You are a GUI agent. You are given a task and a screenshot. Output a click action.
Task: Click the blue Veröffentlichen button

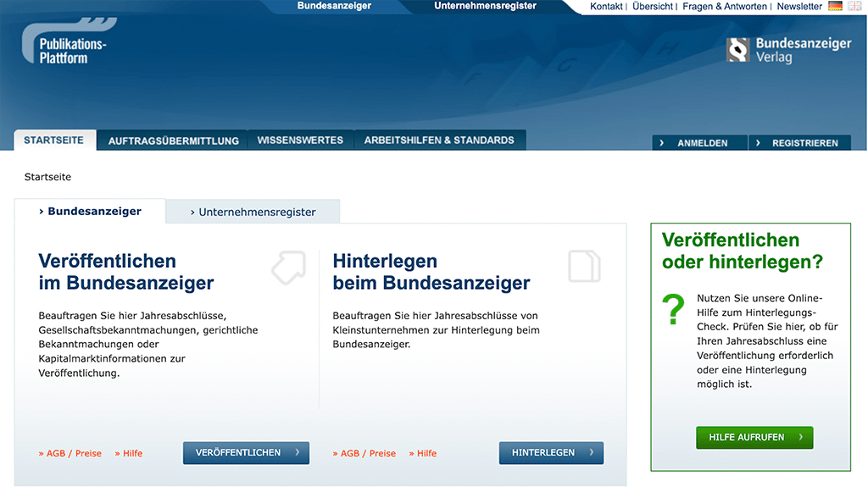tap(247, 453)
